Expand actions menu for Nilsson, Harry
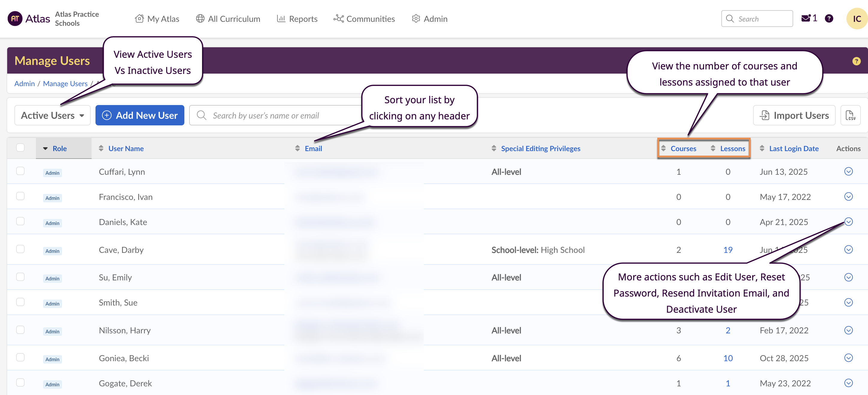 [x=848, y=330]
